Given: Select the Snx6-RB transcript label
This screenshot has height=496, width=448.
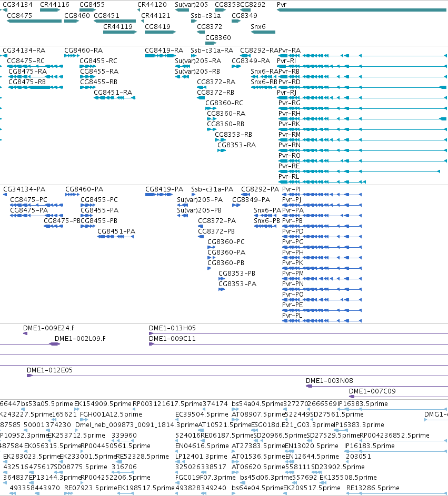Looking at the screenshot, I should tap(264, 82).
